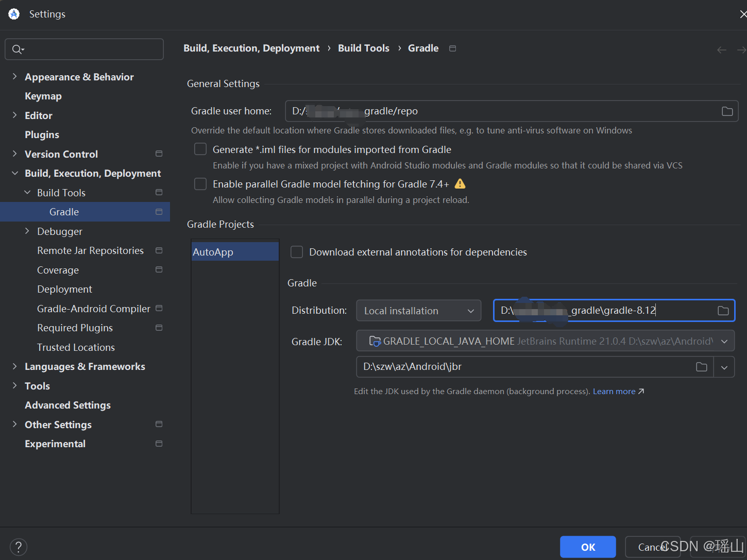Click project-level icon beside Experimental
The image size is (747, 560).
159,444
